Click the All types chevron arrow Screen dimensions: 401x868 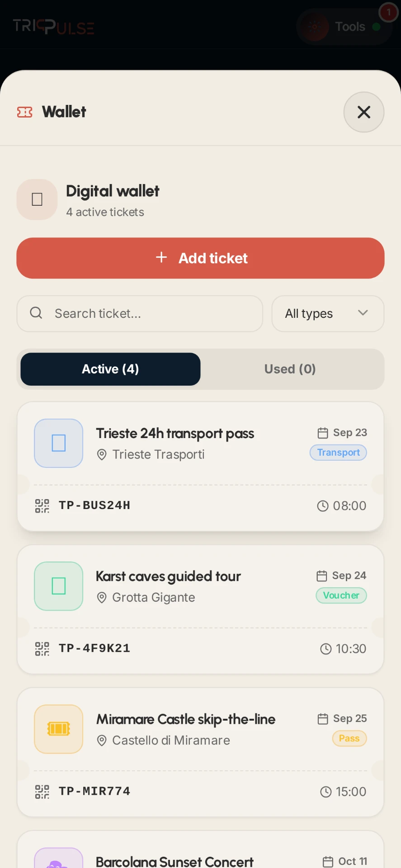[363, 313]
